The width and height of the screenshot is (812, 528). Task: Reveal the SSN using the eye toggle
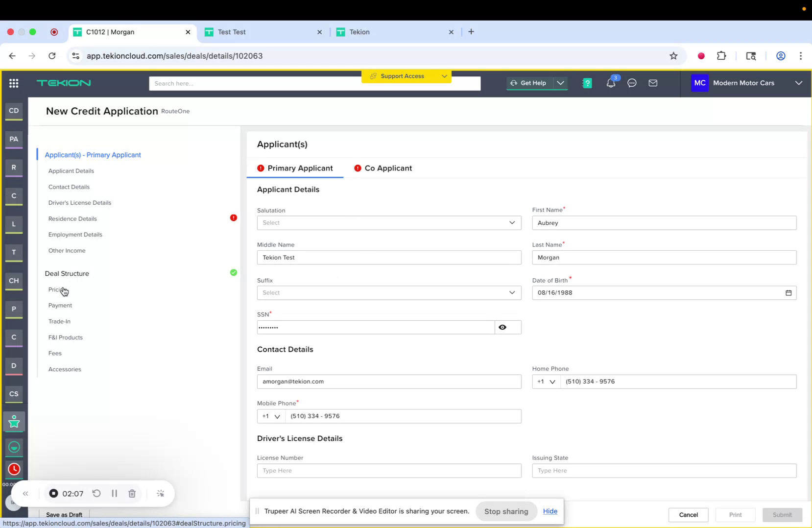[x=502, y=327]
